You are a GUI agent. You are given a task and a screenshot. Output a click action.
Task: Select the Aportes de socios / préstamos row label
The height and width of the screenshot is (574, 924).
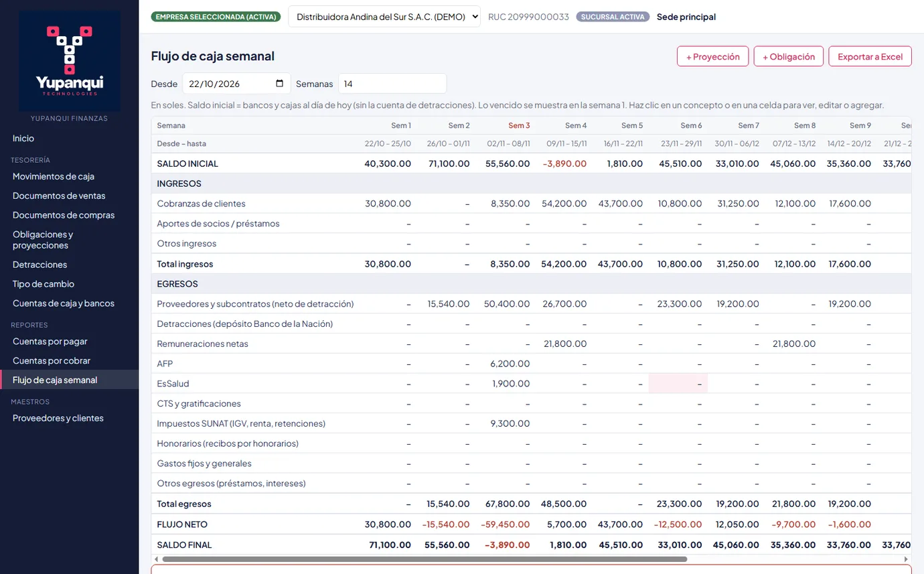(x=218, y=224)
